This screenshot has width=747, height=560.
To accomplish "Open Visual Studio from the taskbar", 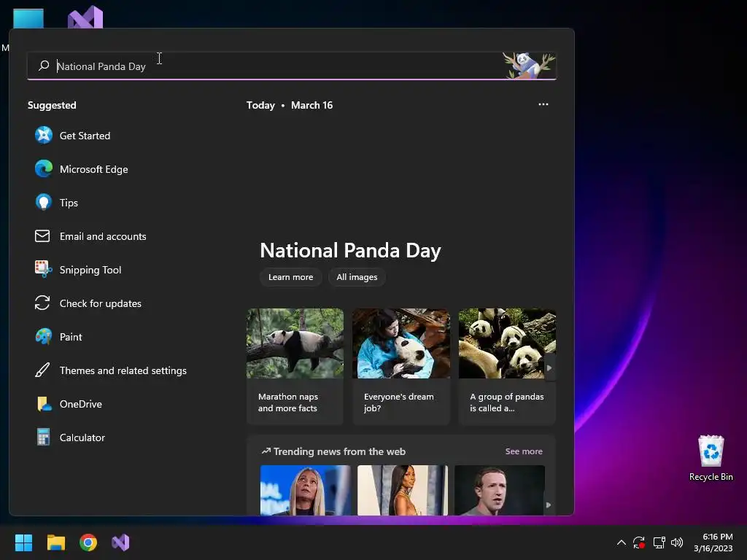I will point(120,542).
